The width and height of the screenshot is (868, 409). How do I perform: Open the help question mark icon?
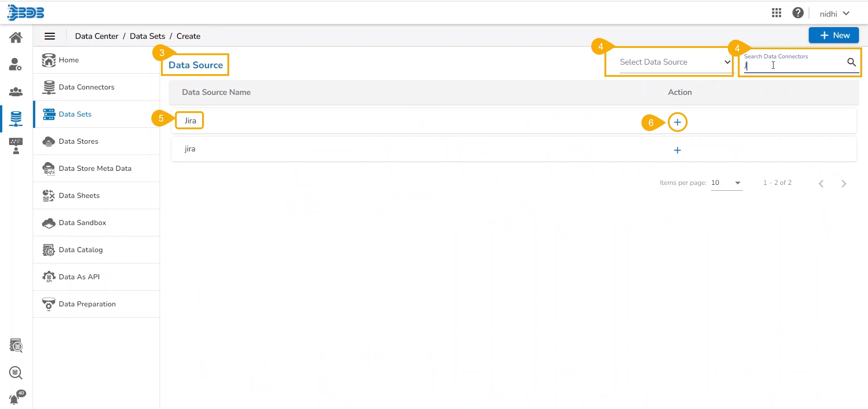pos(798,13)
